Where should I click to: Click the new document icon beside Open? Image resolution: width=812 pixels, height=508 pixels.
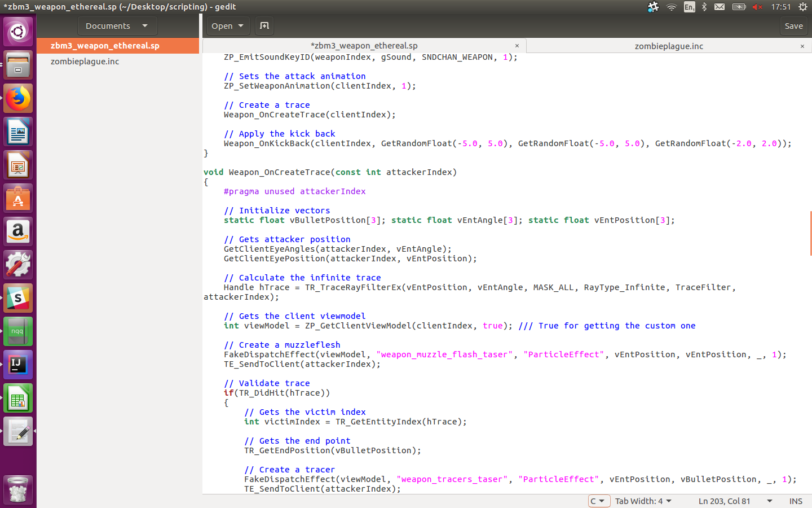coord(264,26)
